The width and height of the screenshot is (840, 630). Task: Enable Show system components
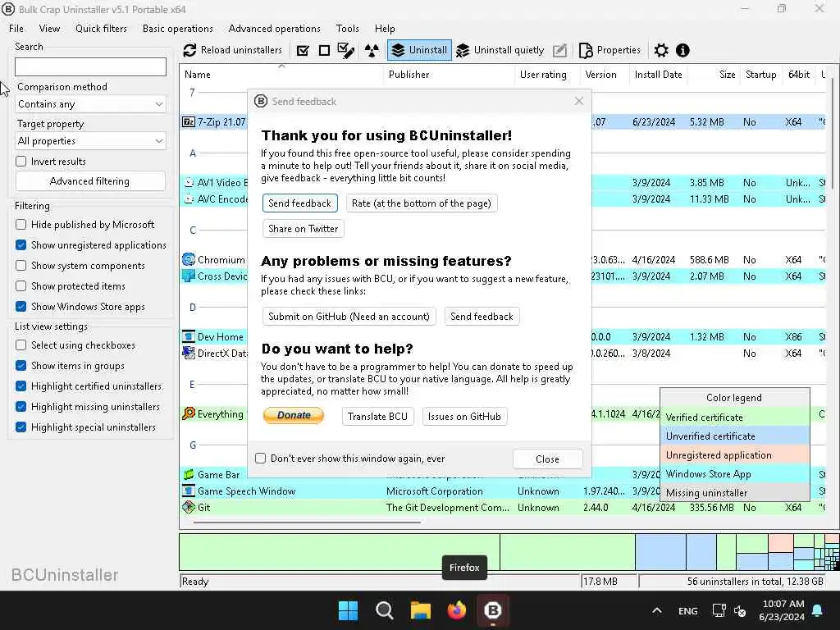[x=21, y=266]
